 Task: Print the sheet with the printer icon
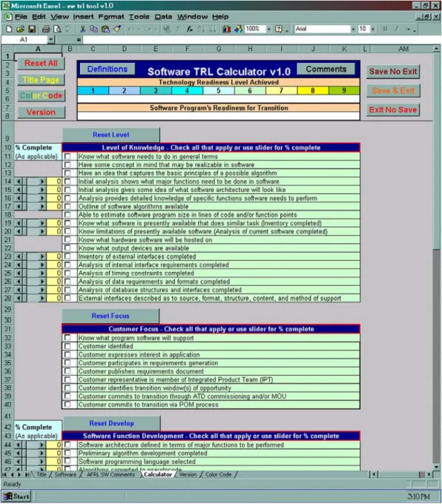coord(46,29)
